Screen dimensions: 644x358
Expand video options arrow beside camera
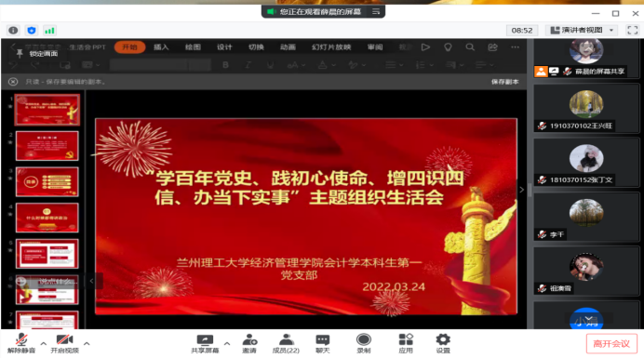coord(87,343)
